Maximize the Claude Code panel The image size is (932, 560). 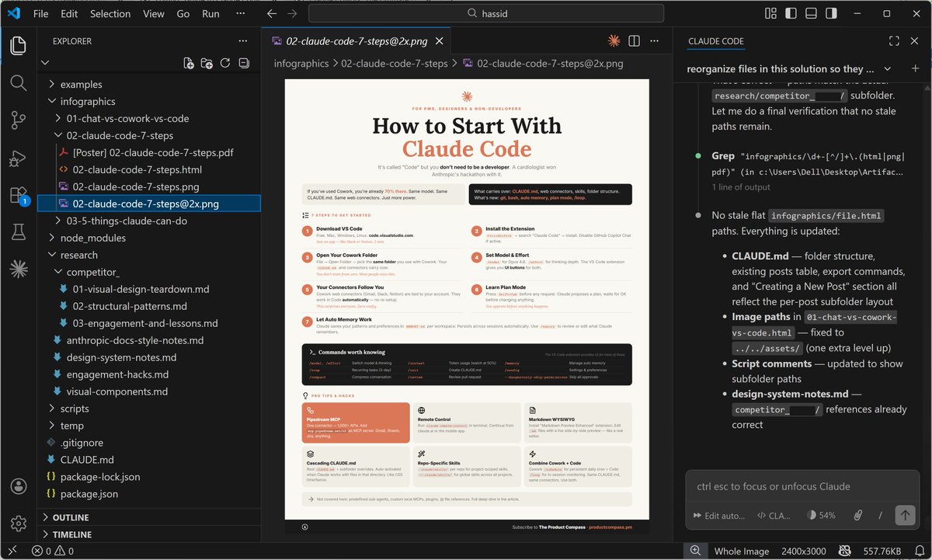tap(894, 41)
